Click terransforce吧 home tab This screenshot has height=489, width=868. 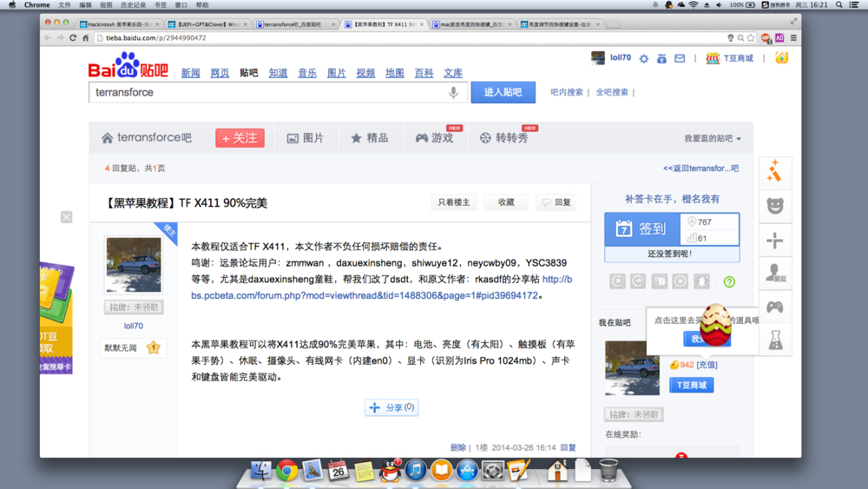[147, 138]
